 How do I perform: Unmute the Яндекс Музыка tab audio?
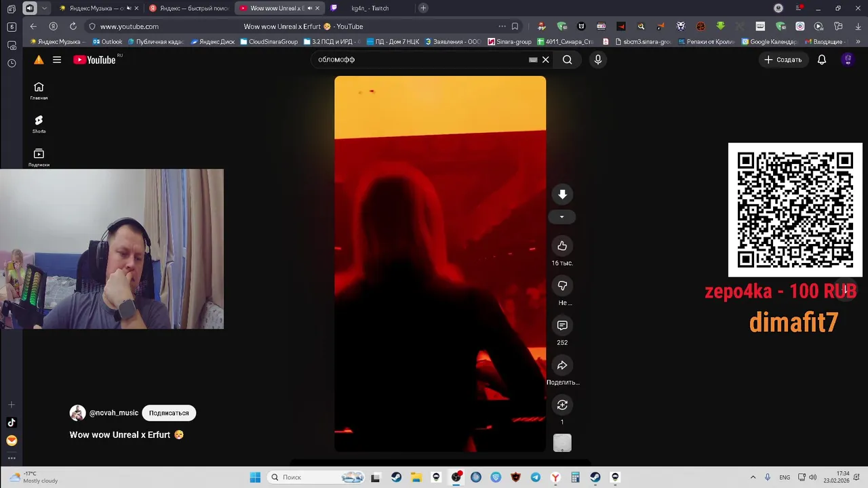coord(129,8)
